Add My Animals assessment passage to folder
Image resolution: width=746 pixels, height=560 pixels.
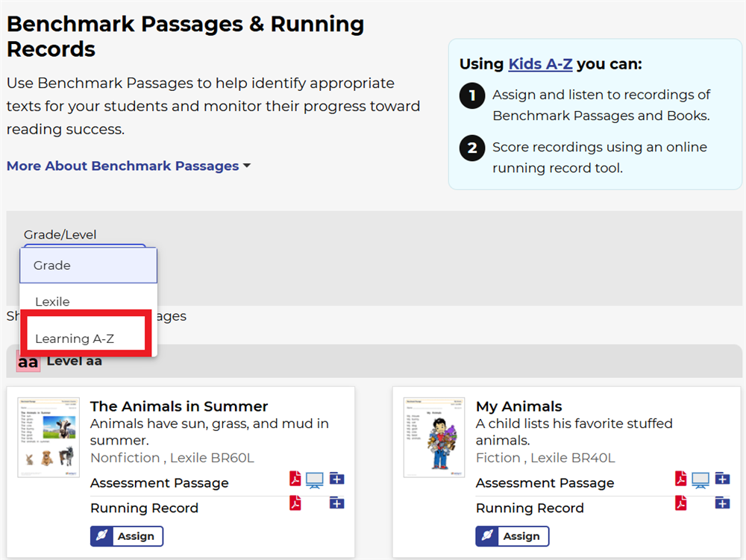pyautogui.click(x=722, y=479)
